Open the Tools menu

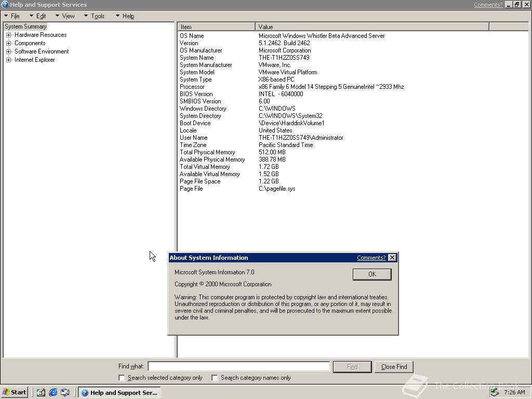click(x=94, y=16)
